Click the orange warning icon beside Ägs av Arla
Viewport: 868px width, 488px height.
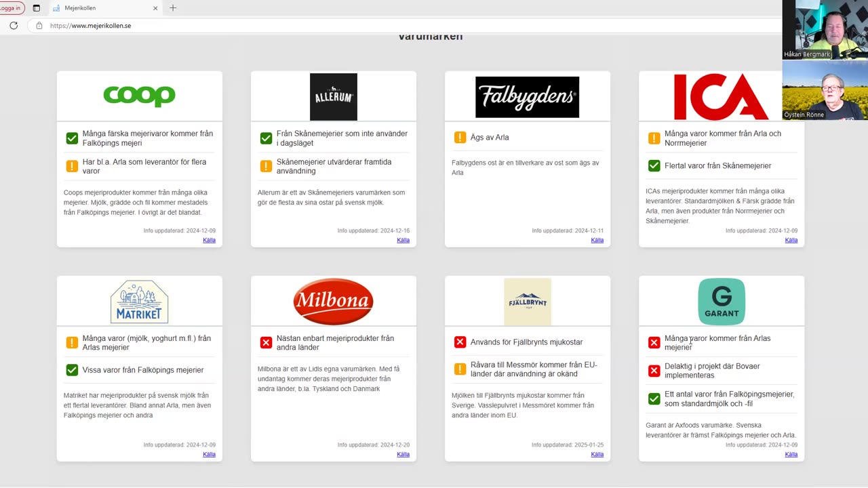coord(460,138)
